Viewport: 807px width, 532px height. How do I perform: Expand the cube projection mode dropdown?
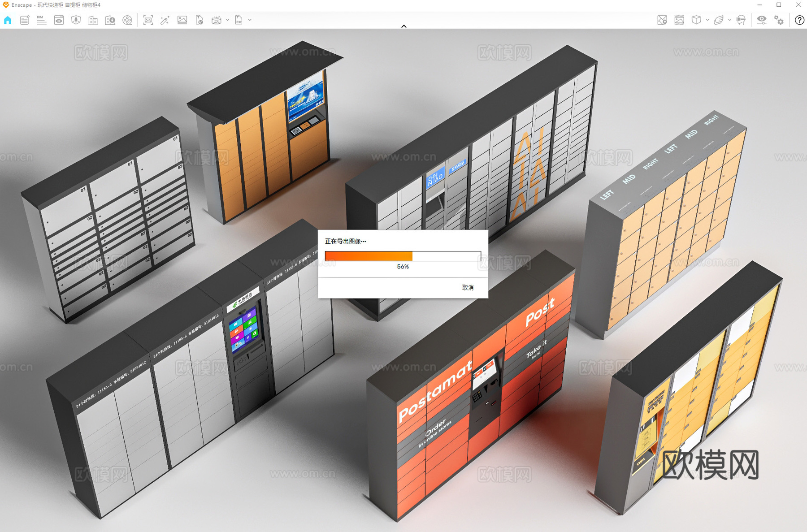(707, 20)
